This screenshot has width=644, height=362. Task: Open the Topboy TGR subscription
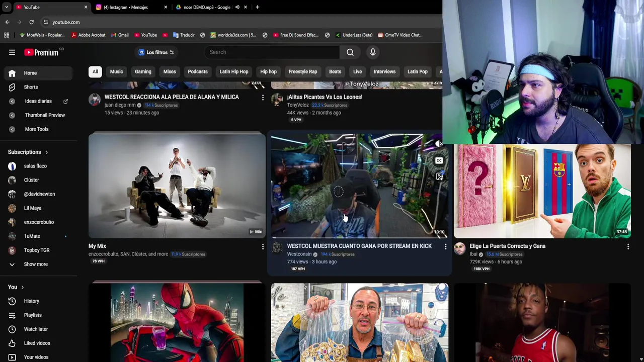38,250
